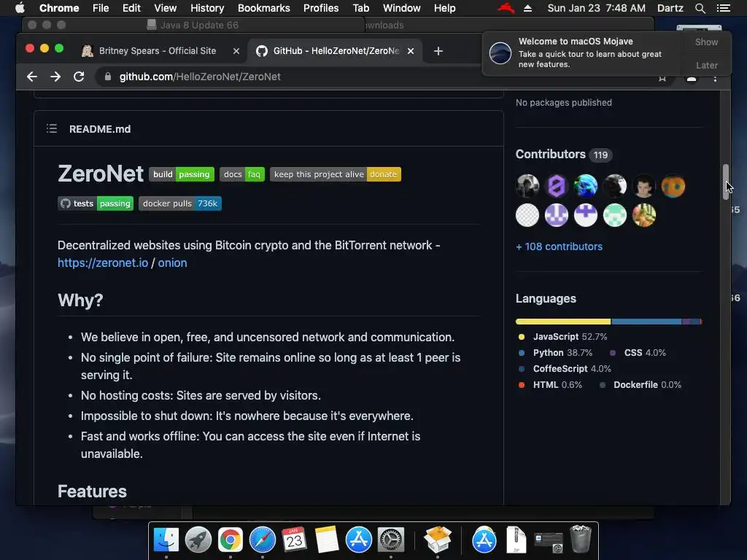
Task: Click the yellow JavaScript language bar segment
Action: click(x=563, y=322)
